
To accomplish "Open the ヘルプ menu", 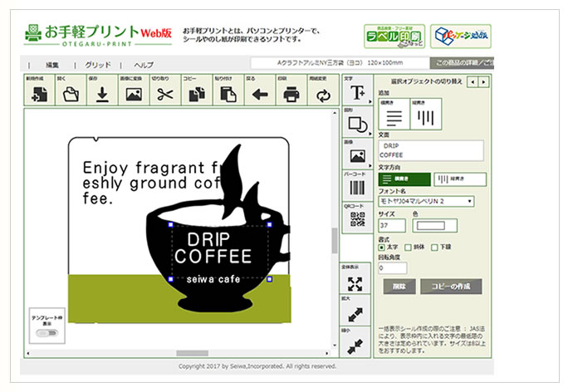I will click(x=144, y=65).
